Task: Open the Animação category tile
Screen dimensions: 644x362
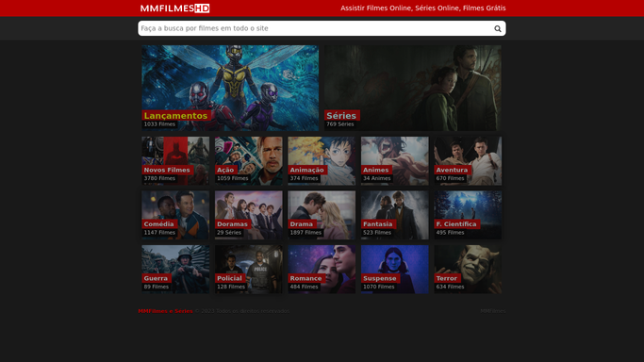Action: [322, 161]
